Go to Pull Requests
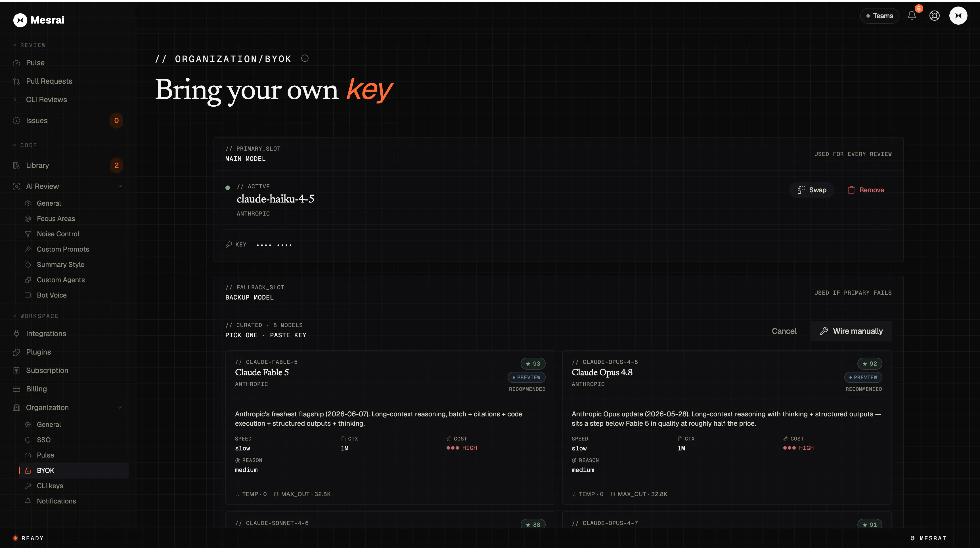This screenshot has width=980, height=548. coord(49,81)
